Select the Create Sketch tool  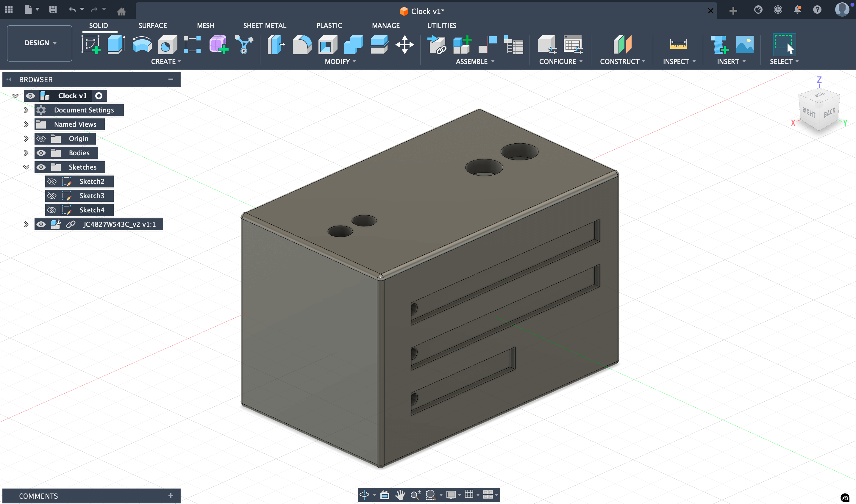[x=91, y=45]
